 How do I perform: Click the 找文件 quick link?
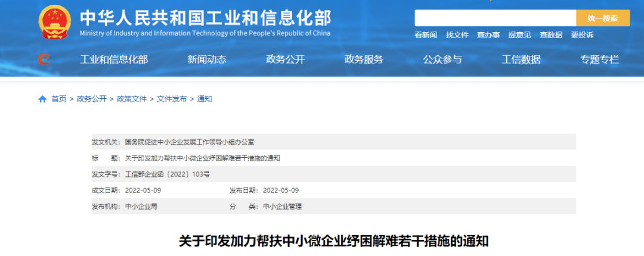[457, 35]
